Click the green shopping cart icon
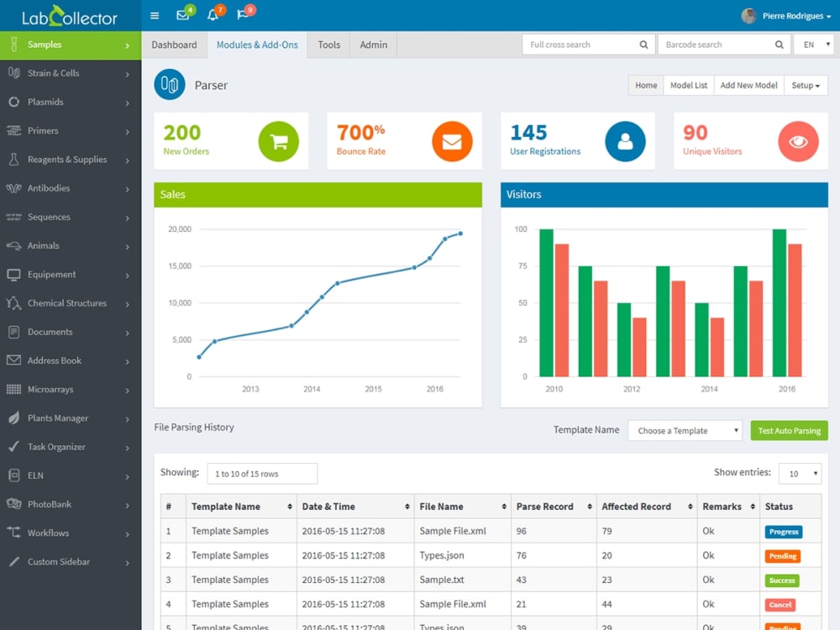840x630 pixels. (279, 141)
